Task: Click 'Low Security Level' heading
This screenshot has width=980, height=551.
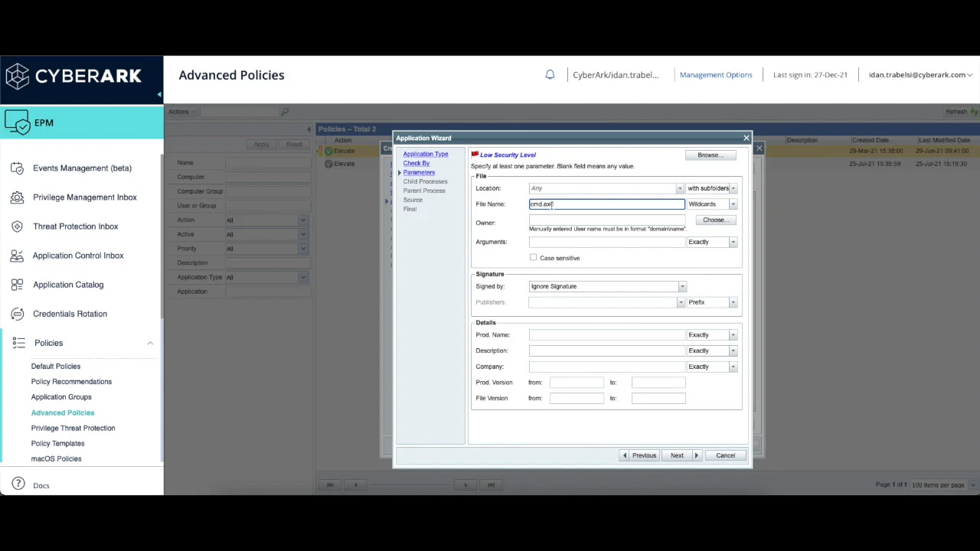Action: pyautogui.click(x=508, y=155)
